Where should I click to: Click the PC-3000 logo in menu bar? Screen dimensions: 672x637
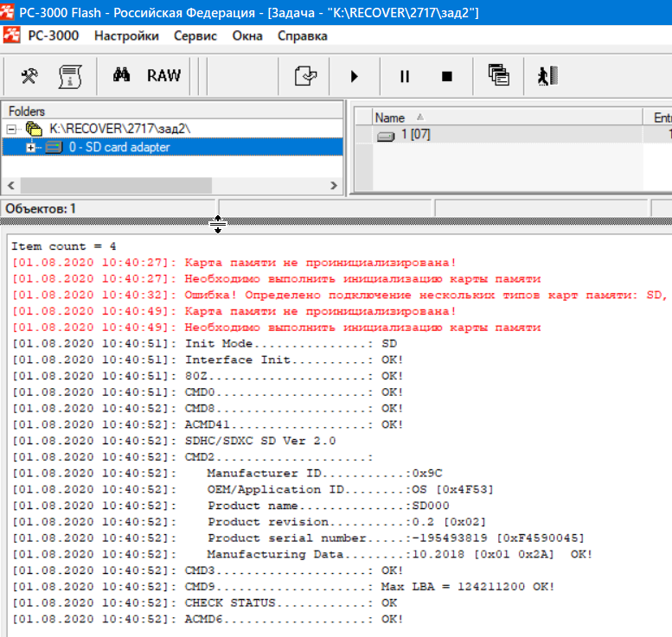coord(11,35)
